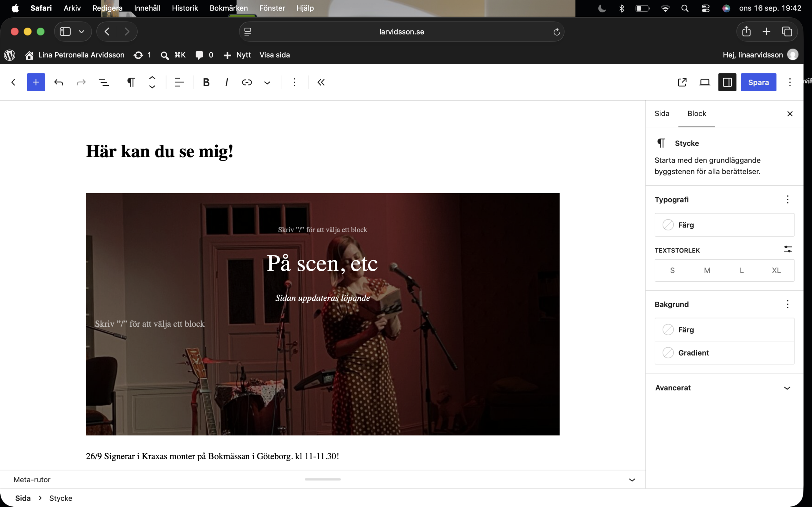This screenshot has height=507, width=812.
Task: Click the paragraph block type icon
Action: [131, 82]
